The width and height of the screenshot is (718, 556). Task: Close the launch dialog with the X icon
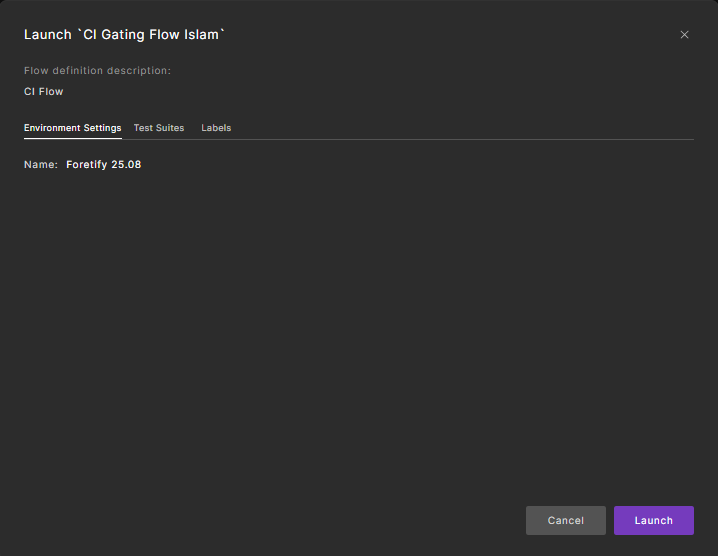click(684, 35)
